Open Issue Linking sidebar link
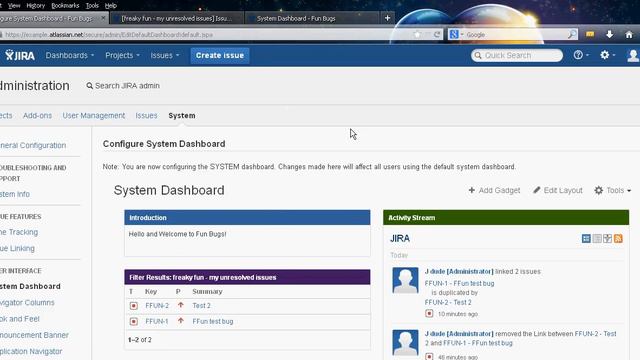This screenshot has width=640, height=360. point(17,248)
